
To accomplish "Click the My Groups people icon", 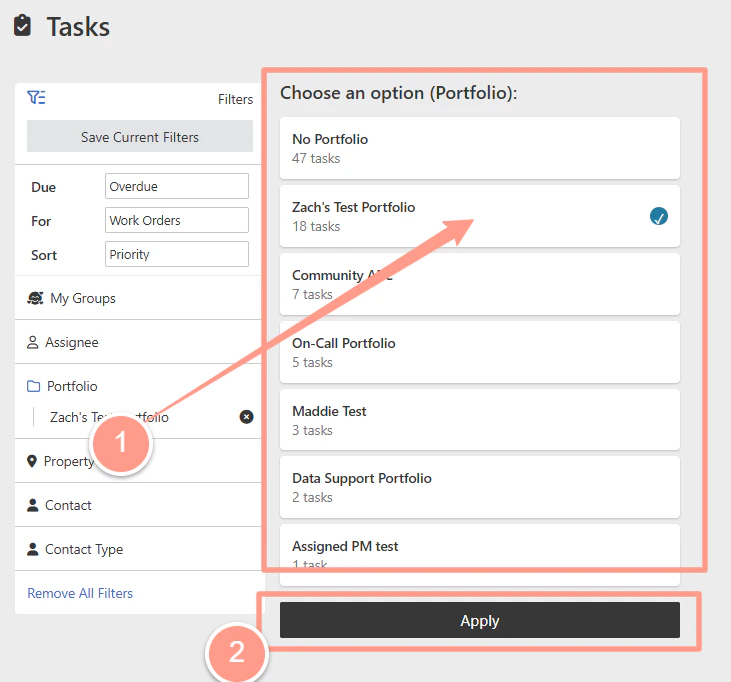I will tap(35, 298).
